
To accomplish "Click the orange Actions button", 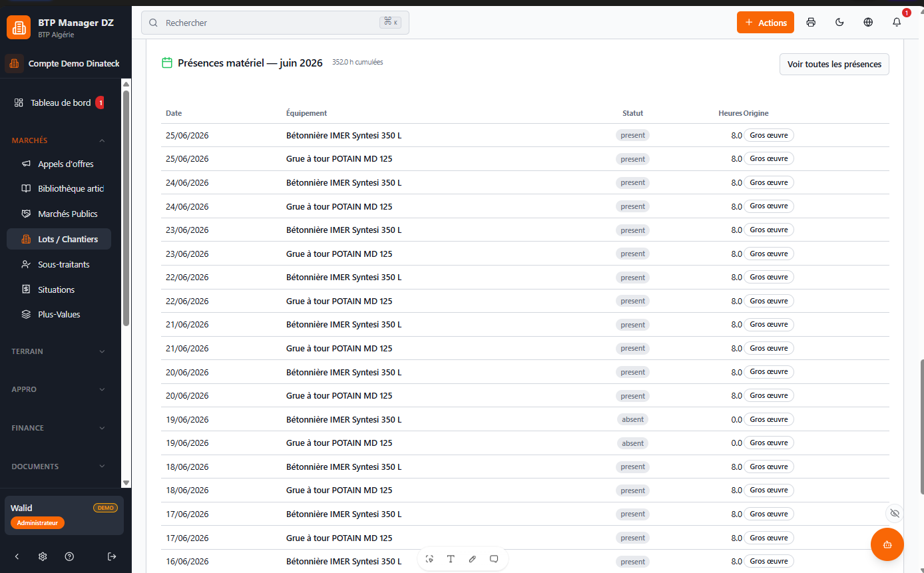I will click(x=765, y=23).
